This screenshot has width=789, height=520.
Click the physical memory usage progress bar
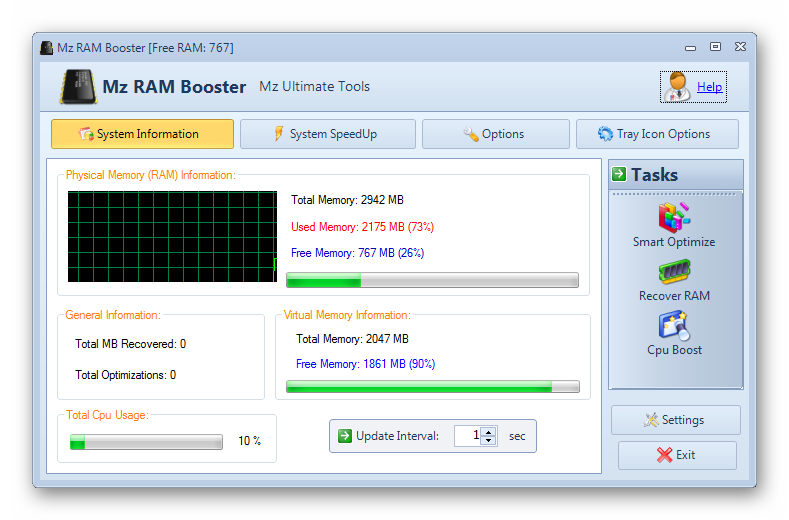[432, 280]
